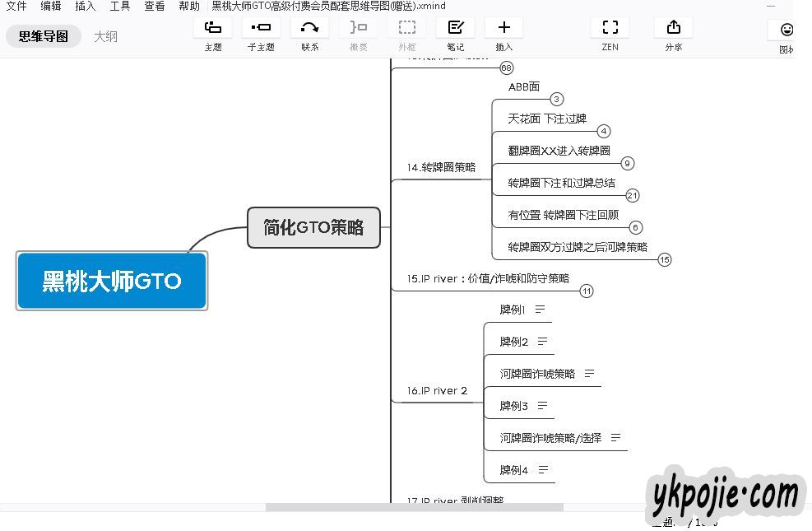This screenshot has height=531, width=812.
Task: Select the 联系 (Relationship) tool
Action: point(309,28)
